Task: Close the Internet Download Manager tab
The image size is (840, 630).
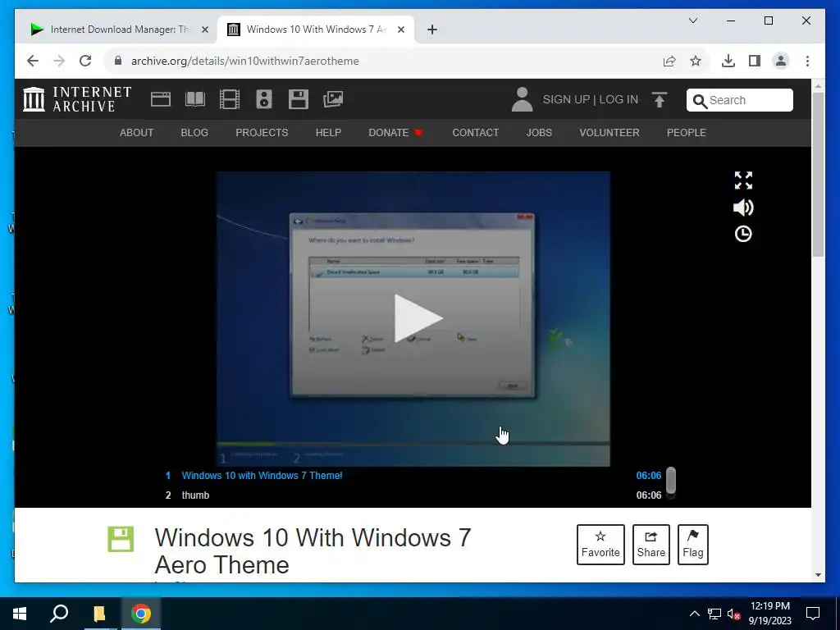Action: [x=204, y=30]
